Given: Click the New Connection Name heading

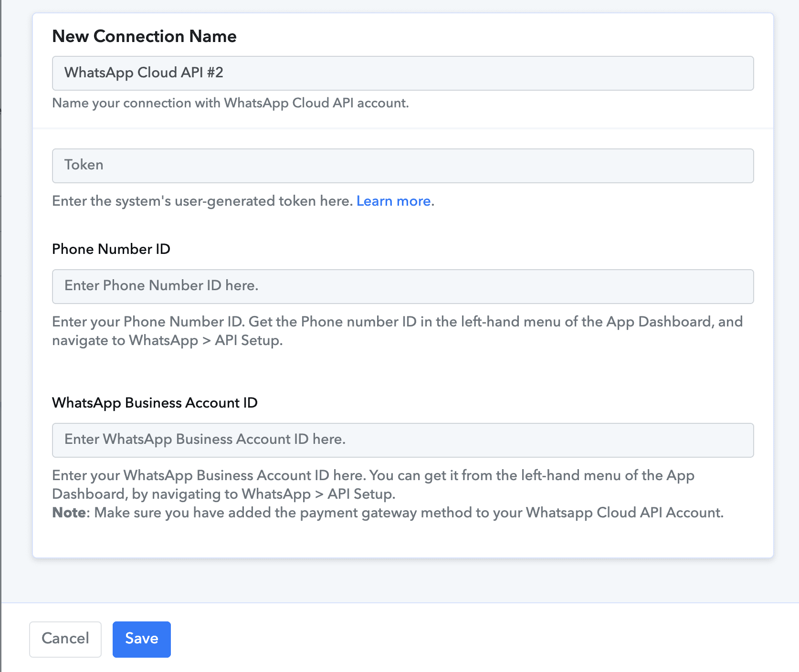Looking at the screenshot, I should [144, 36].
